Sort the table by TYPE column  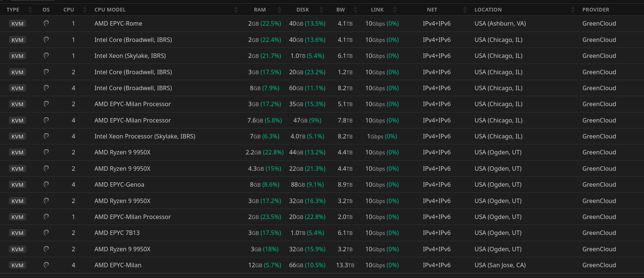[x=30, y=10]
